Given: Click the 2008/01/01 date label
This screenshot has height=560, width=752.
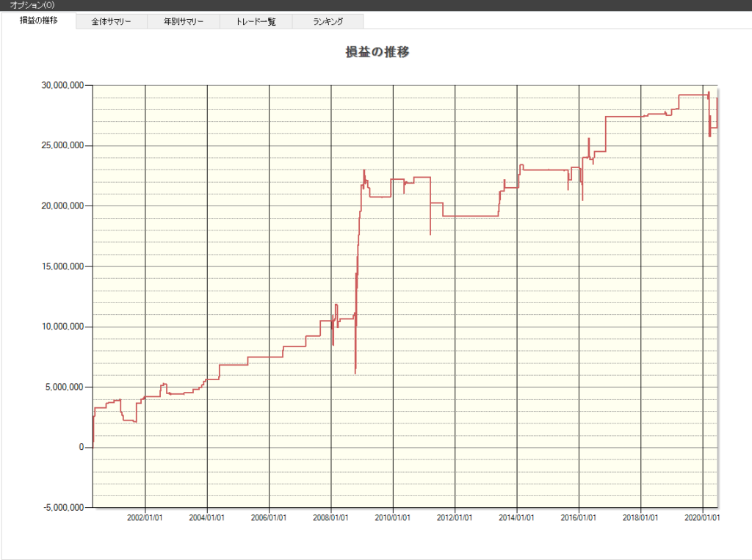Looking at the screenshot, I should tap(331, 518).
